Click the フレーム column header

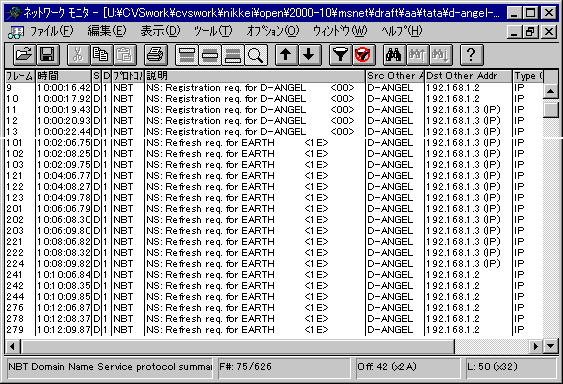click(x=20, y=76)
